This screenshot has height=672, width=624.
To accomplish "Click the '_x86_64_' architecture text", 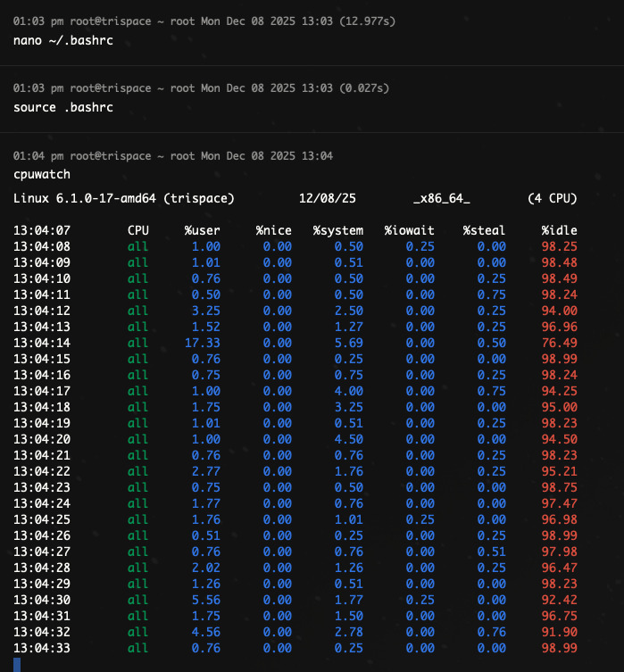I will click(x=441, y=198).
